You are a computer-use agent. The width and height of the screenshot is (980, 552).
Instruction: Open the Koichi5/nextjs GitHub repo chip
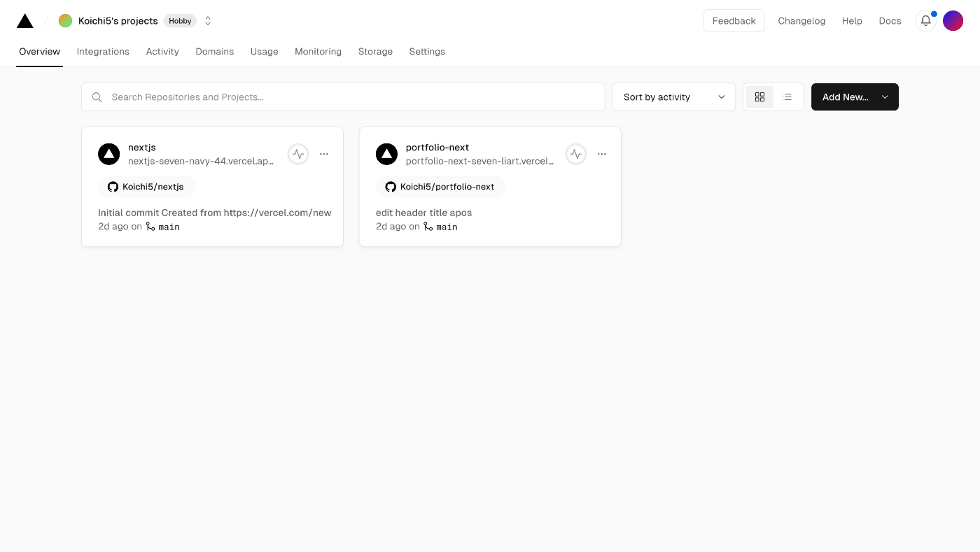[146, 187]
